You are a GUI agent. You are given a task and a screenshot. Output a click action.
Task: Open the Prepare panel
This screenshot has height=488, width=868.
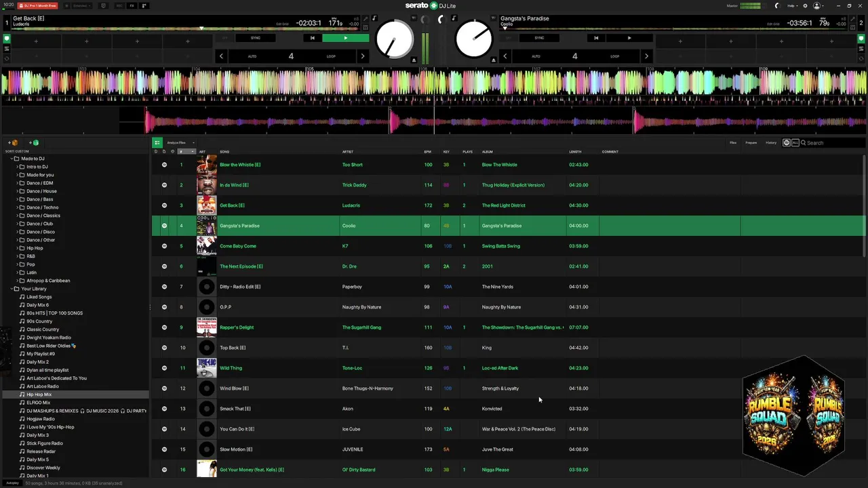point(751,143)
